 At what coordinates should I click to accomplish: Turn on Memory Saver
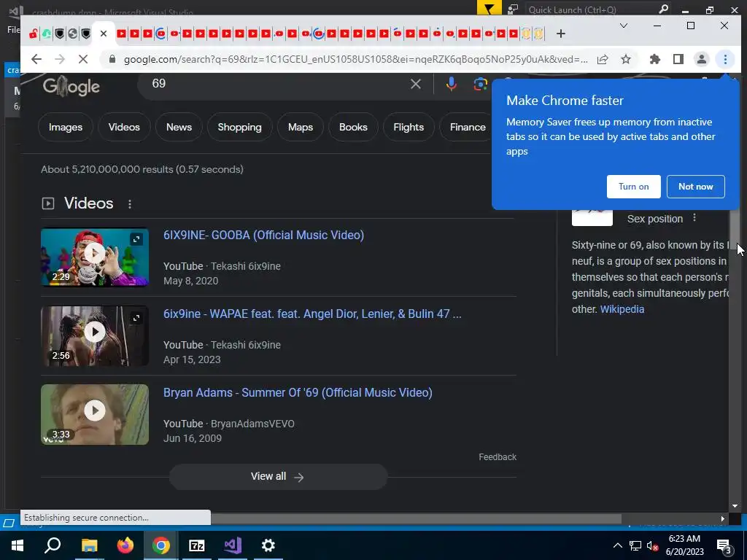point(634,187)
